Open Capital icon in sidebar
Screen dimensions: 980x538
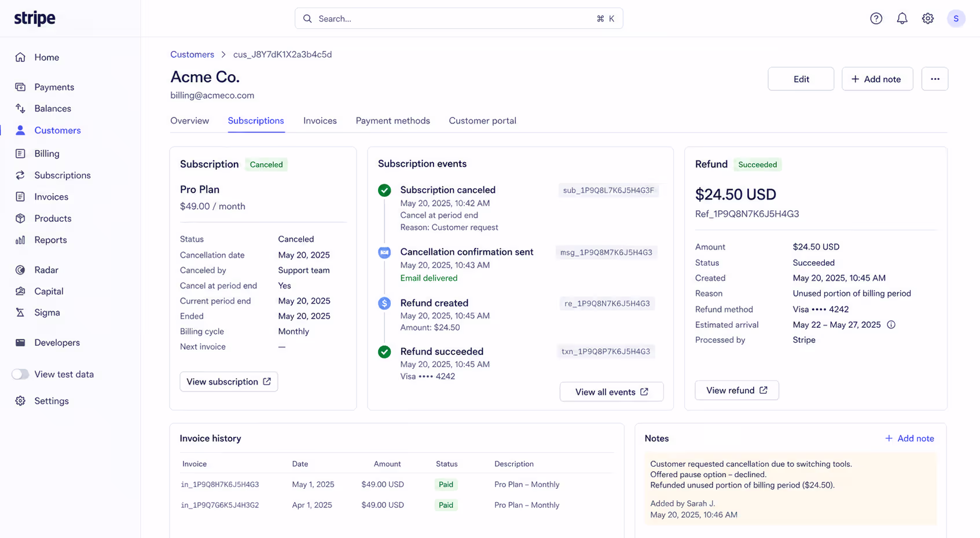pyautogui.click(x=20, y=291)
